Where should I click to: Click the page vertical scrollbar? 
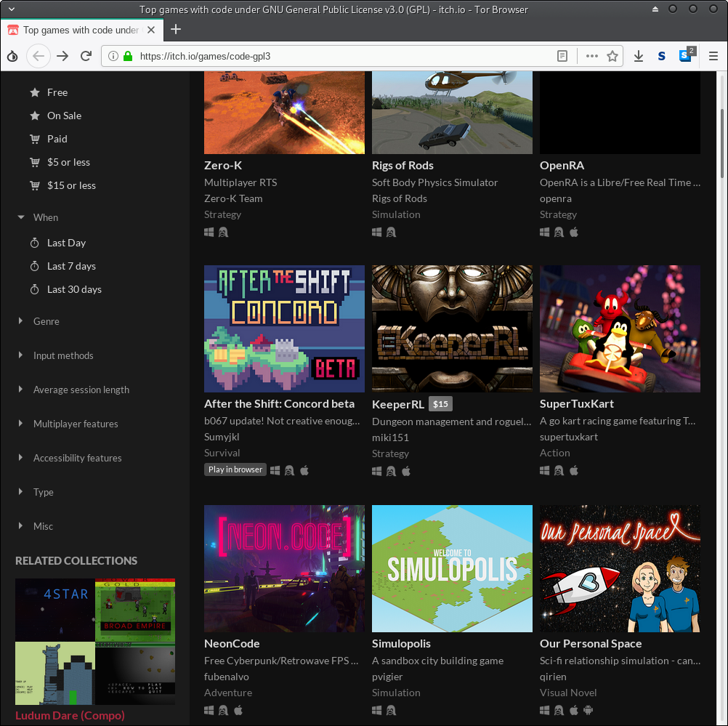click(x=722, y=142)
